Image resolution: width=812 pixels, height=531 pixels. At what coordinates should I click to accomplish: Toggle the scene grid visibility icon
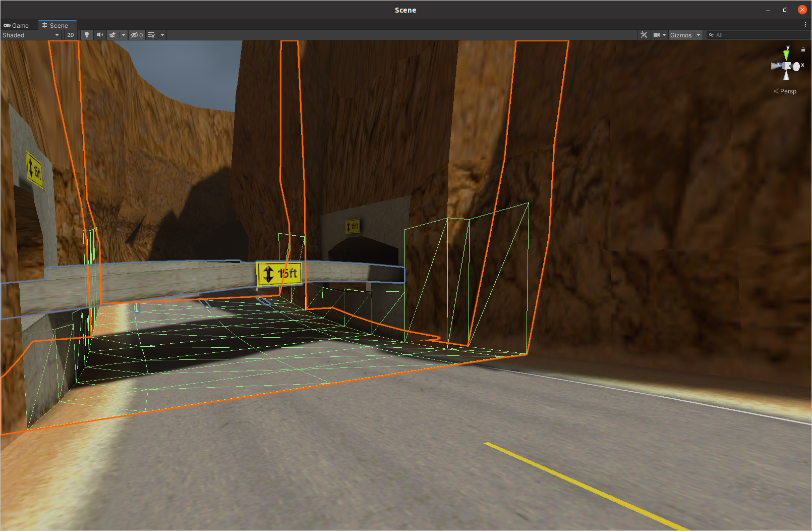(150, 34)
